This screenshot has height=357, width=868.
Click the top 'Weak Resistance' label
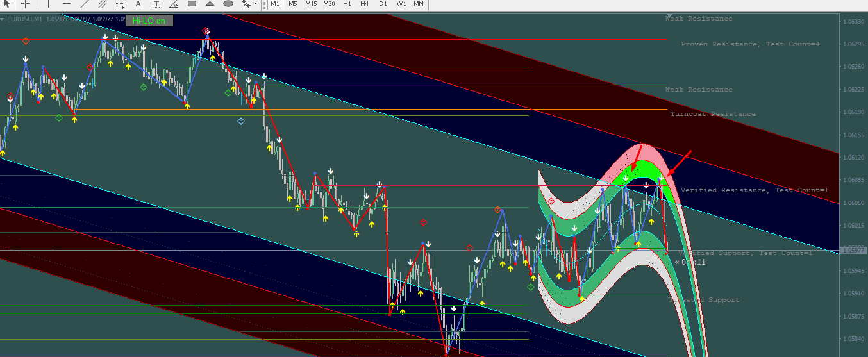(x=699, y=19)
